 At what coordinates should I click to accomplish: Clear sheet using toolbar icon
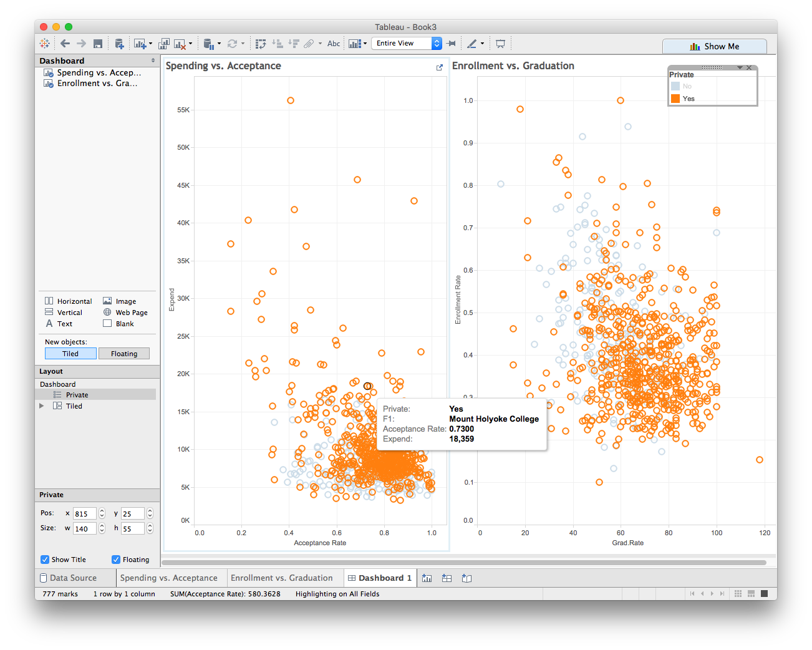[180, 44]
